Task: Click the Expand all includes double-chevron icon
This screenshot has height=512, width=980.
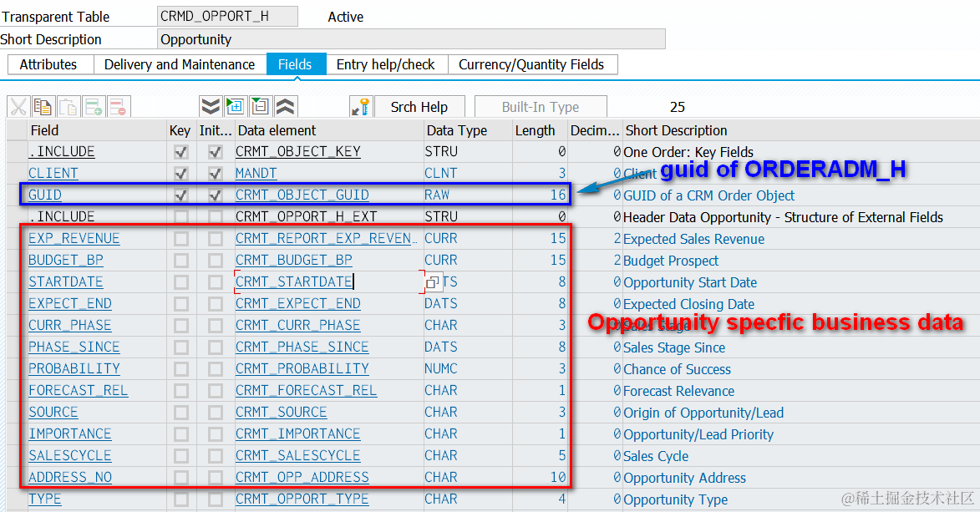Action: 211,107
